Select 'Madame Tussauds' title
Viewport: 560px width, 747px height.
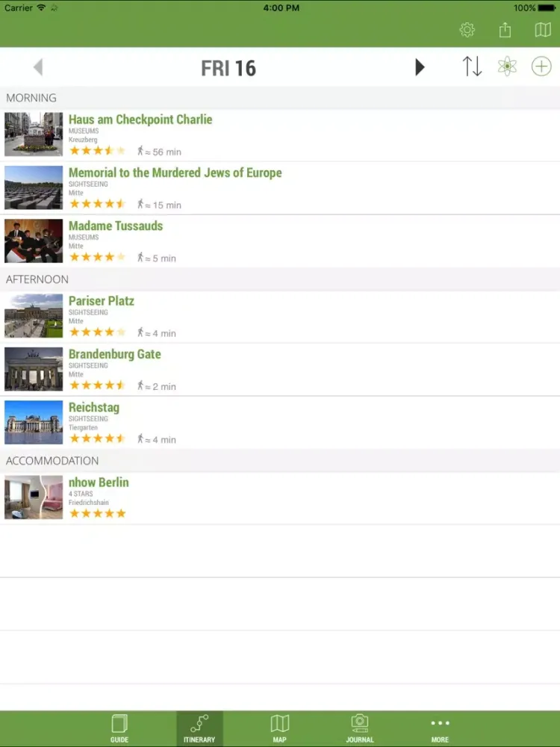pos(116,226)
